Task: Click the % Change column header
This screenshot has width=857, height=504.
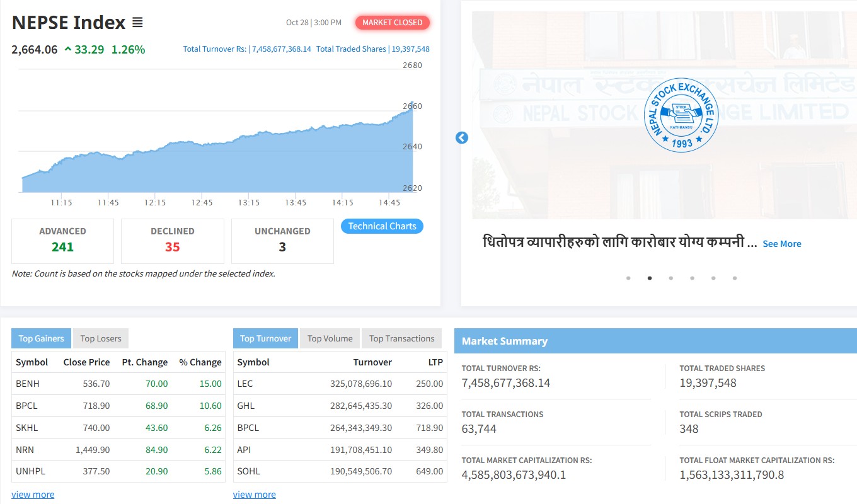Action: click(200, 362)
